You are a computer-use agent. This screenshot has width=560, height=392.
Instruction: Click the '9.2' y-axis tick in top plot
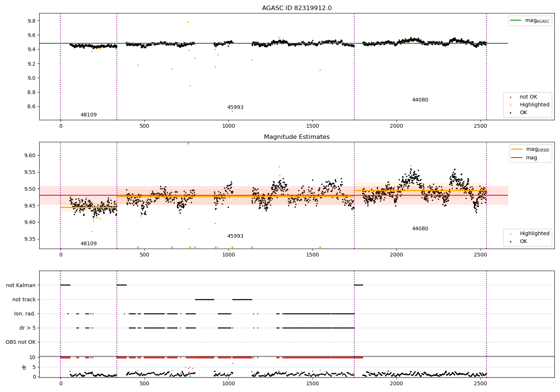(31, 64)
